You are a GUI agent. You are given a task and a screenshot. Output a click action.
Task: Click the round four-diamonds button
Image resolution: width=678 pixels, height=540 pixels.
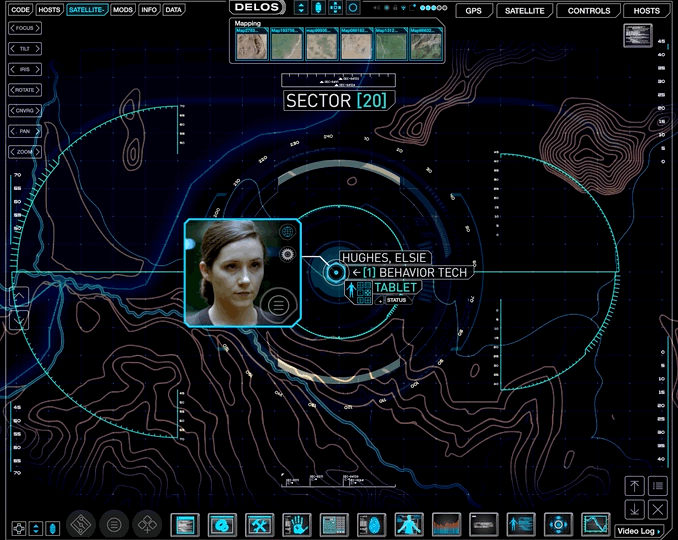click(x=147, y=525)
